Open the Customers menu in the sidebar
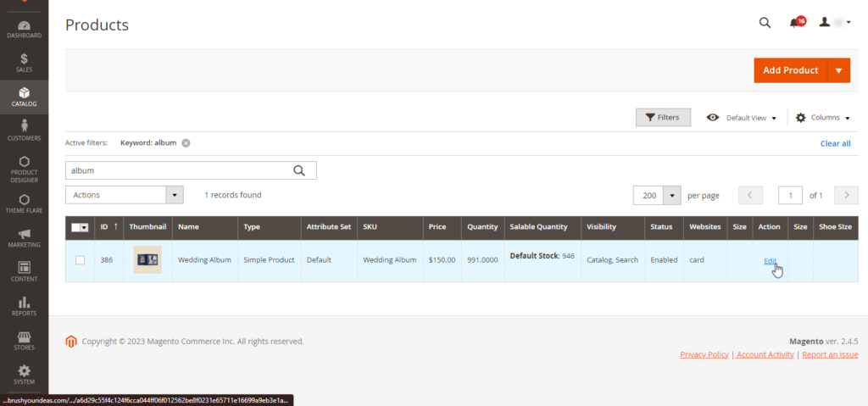The image size is (868, 406). 24,131
